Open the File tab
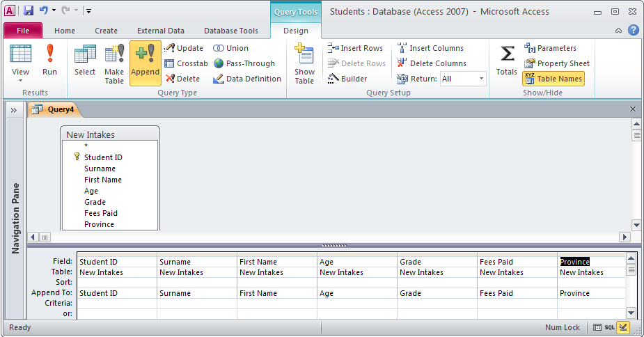The image size is (644, 337). [x=23, y=31]
